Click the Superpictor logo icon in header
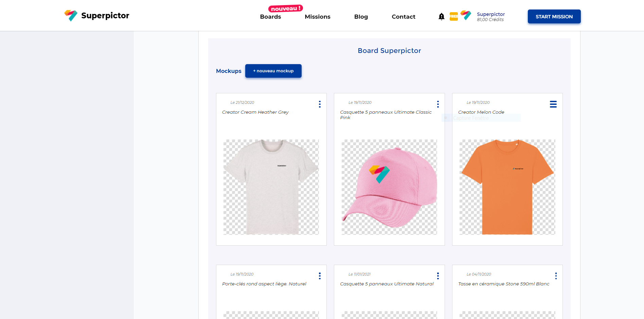The height and width of the screenshot is (319, 644). [x=71, y=15]
